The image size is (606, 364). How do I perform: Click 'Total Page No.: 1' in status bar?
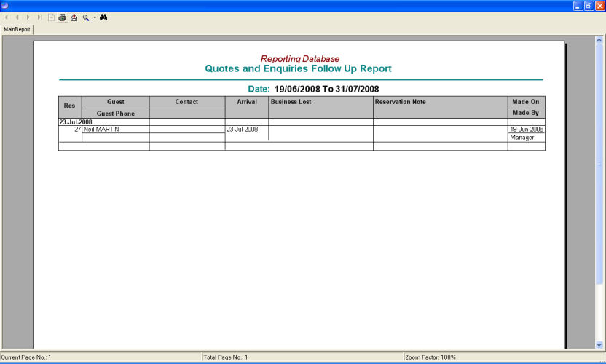pos(225,357)
